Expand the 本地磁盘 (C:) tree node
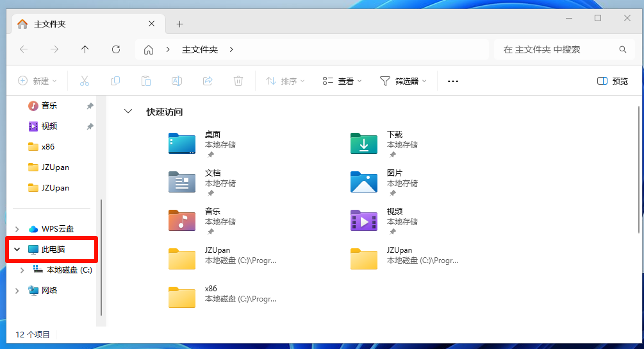This screenshot has height=349, width=644. 22,270
